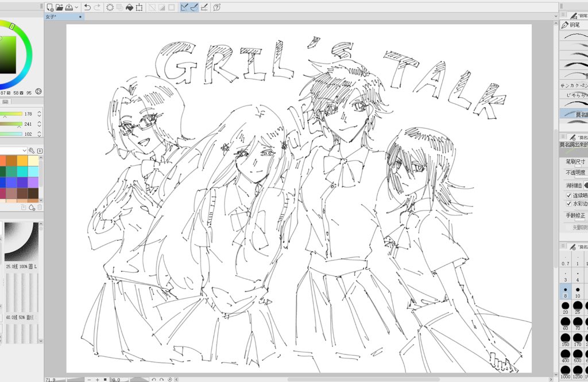Toggle Snap to Ruler

[184, 7]
